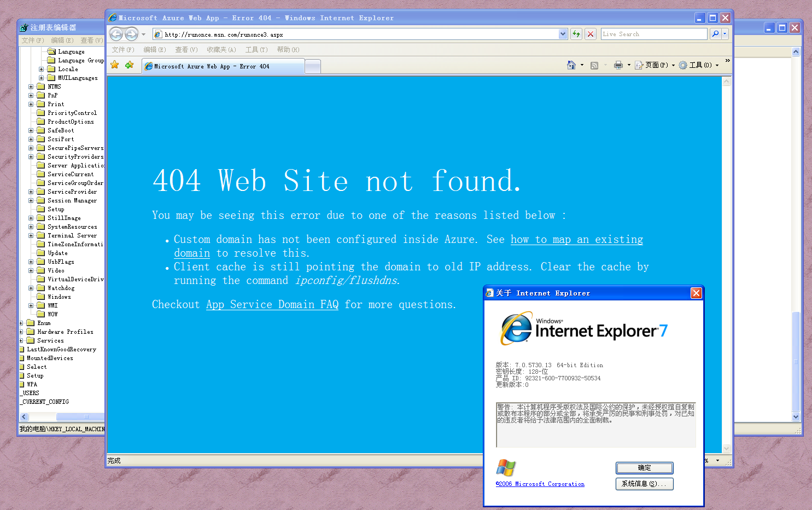812x510 pixels.
Task: Open the App Service Domain FAQ link
Action: pyautogui.click(x=272, y=304)
